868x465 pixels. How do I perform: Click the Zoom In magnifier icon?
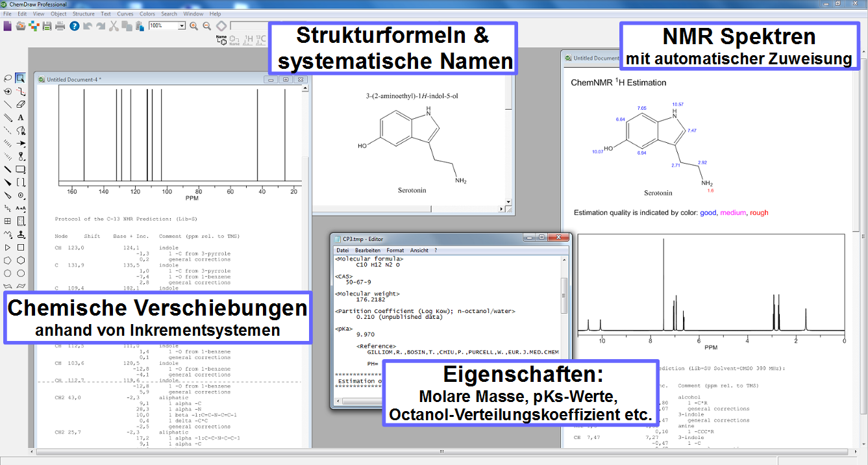193,26
